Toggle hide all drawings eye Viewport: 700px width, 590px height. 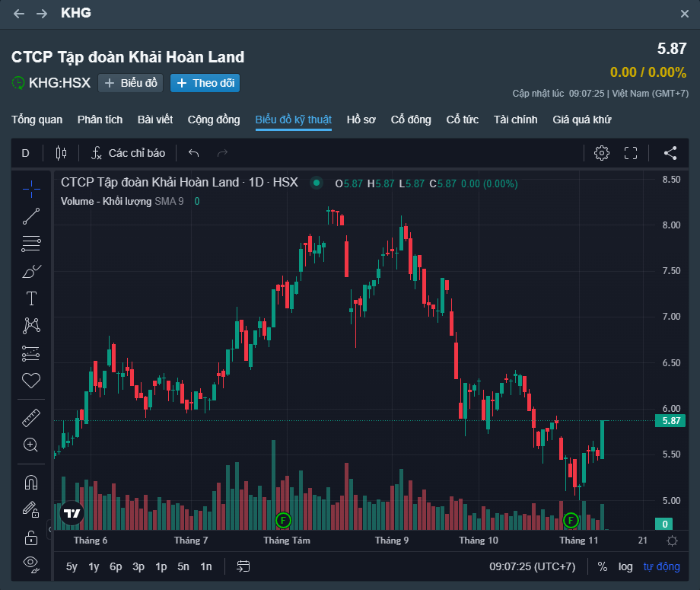31,565
